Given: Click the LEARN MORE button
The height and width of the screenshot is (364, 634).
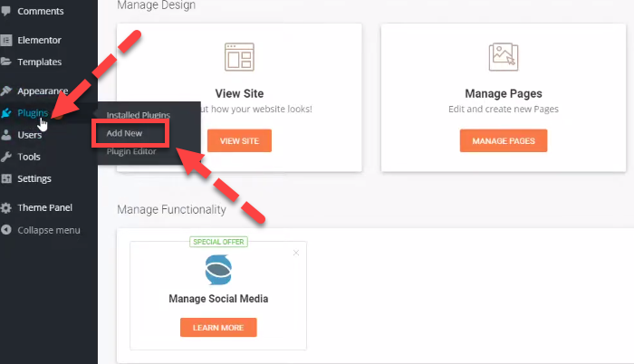Looking at the screenshot, I should [218, 327].
